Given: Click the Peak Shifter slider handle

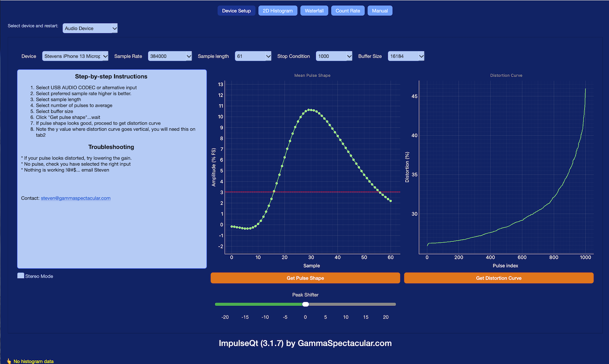Looking at the screenshot, I should (306, 304).
